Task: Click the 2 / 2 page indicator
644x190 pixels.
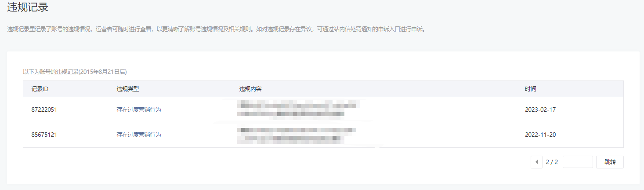Action: point(552,162)
